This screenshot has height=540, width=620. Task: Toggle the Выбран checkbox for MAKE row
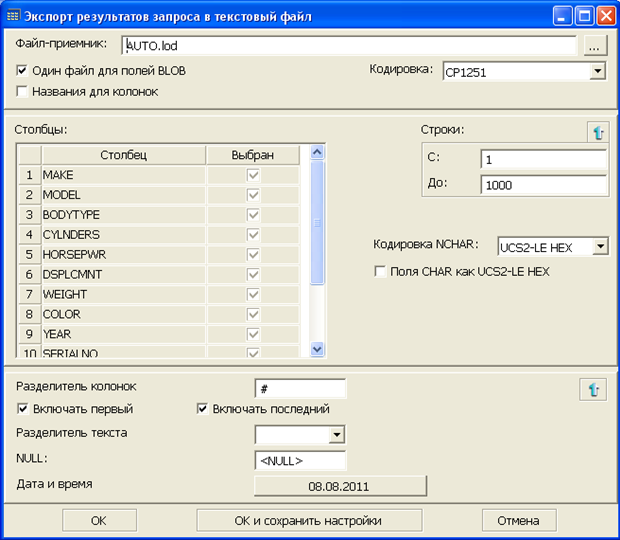252,175
